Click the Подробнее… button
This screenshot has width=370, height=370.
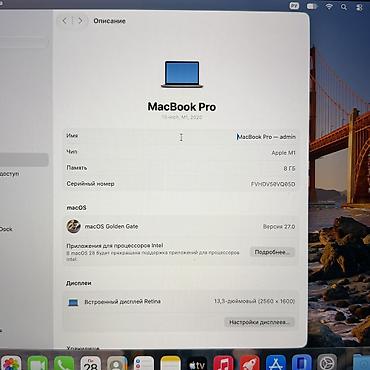pyautogui.click(x=272, y=252)
